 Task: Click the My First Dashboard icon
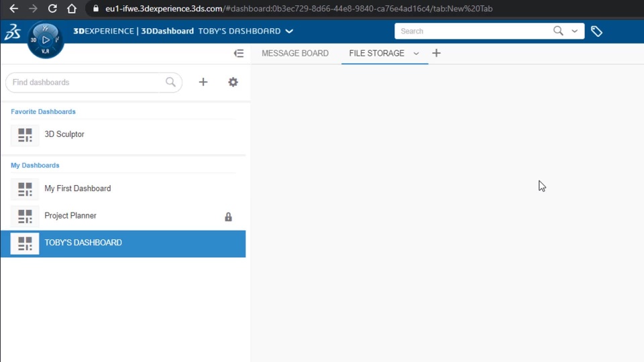click(x=25, y=189)
